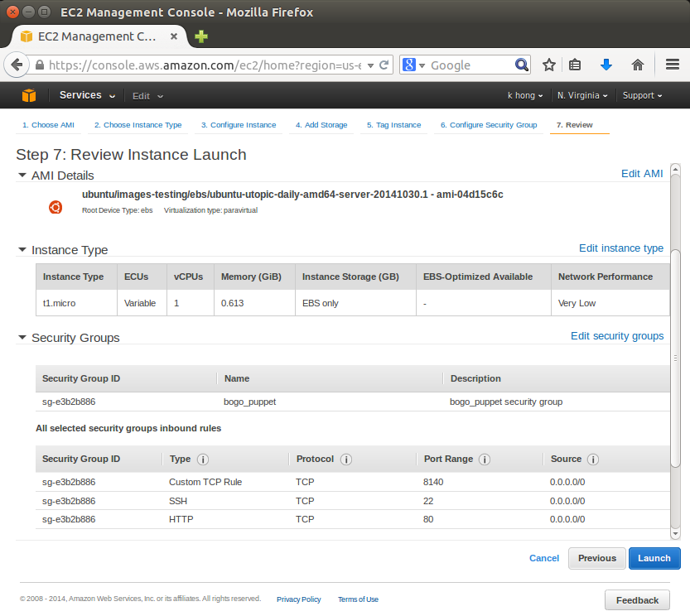Open the URL history dropdown arrow
This screenshot has width=690, height=616.
coord(370,65)
